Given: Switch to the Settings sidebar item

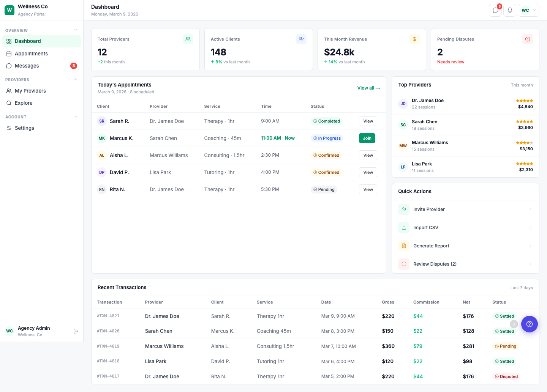Looking at the screenshot, I should [24, 128].
